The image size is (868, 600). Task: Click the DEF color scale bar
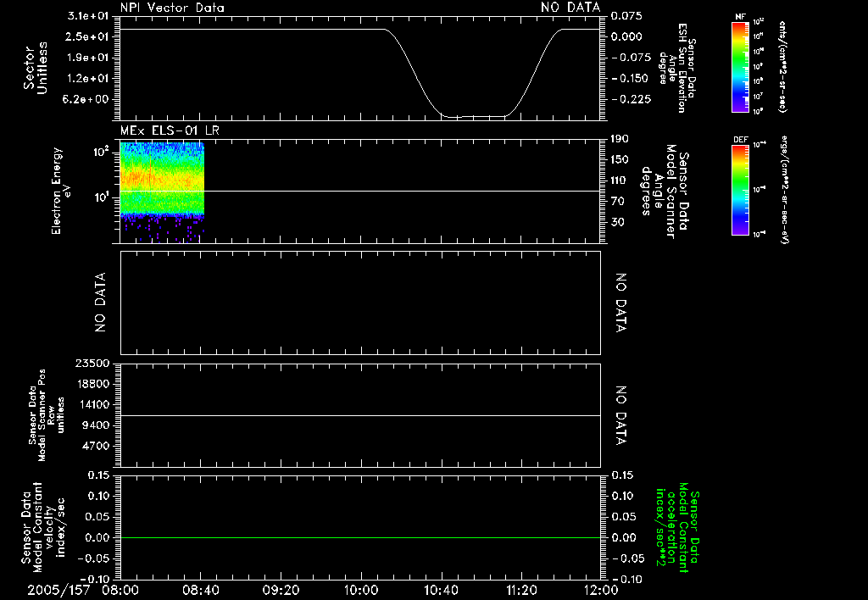pyautogui.click(x=740, y=190)
